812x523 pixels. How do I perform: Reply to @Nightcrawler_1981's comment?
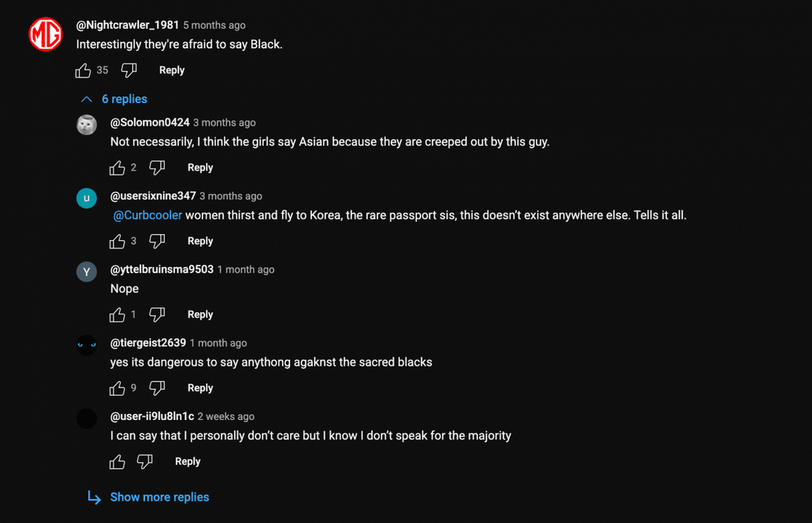tap(171, 69)
